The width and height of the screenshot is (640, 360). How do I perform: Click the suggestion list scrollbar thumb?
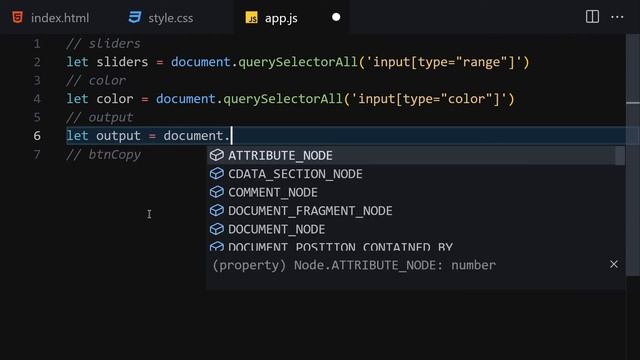coord(620,156)
